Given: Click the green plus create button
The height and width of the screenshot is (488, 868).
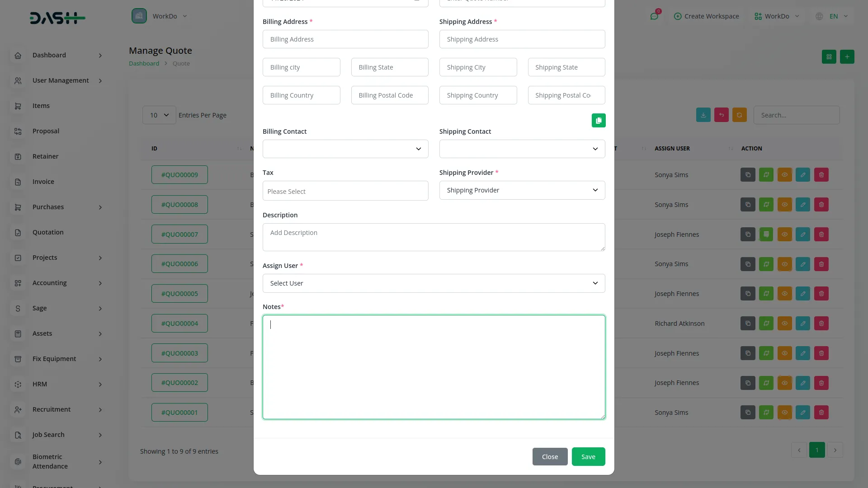Looking at the screenshot, I should (x=847, y=57).
